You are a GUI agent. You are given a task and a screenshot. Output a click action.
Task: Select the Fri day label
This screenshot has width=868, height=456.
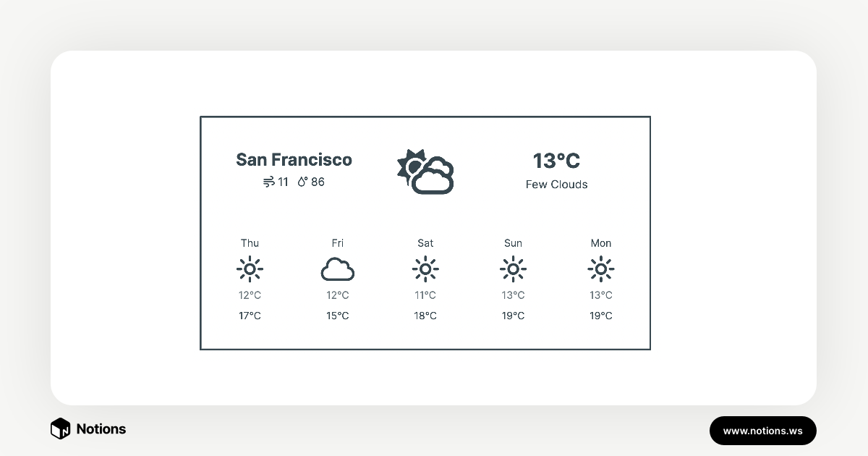tap(338, 243)
